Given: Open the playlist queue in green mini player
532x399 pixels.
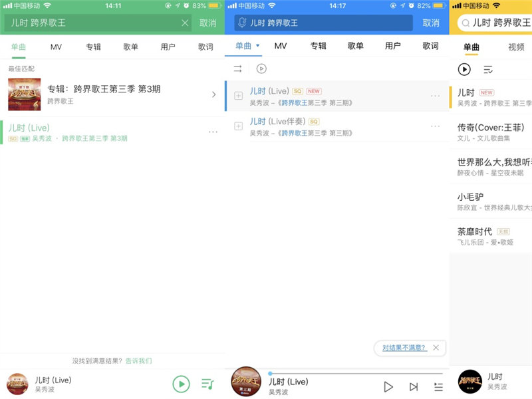Looking at the screenshot, I should click(207, 384).
